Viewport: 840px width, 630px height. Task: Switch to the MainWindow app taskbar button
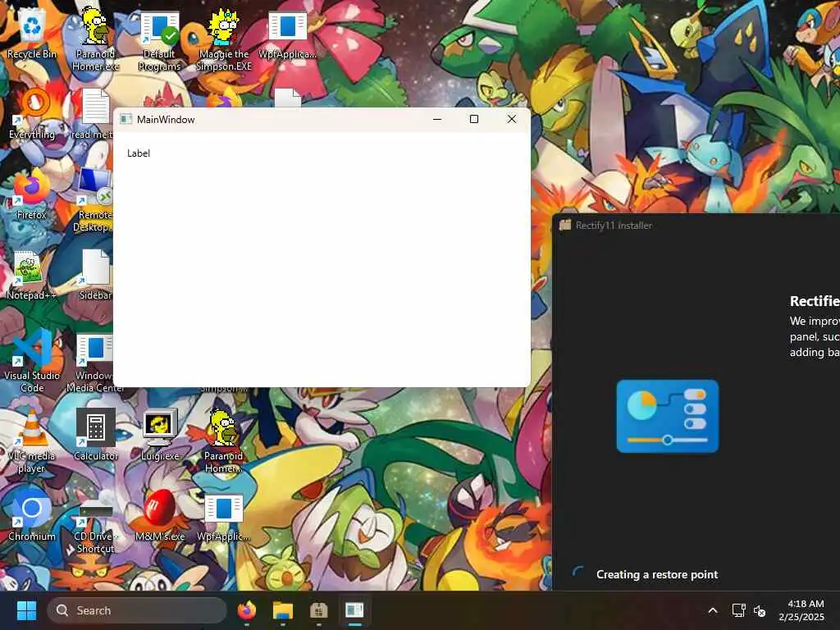point(354,610)
